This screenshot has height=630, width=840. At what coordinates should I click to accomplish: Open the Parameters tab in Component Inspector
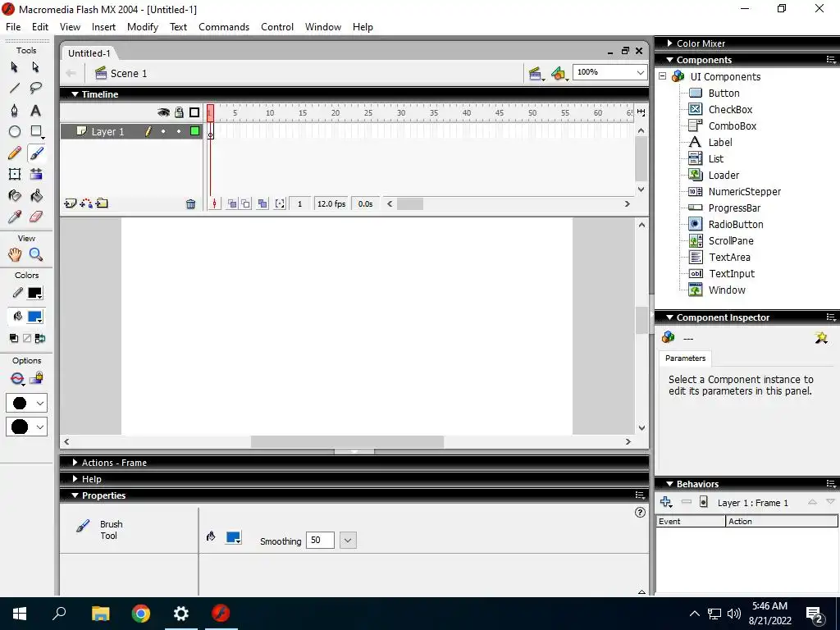tap(685, 358)
